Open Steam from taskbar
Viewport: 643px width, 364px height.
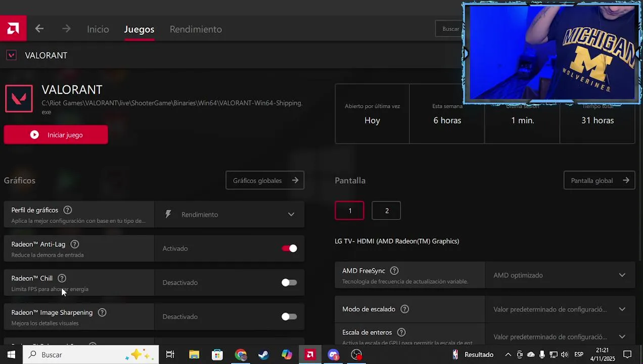(x=263, y=354)
